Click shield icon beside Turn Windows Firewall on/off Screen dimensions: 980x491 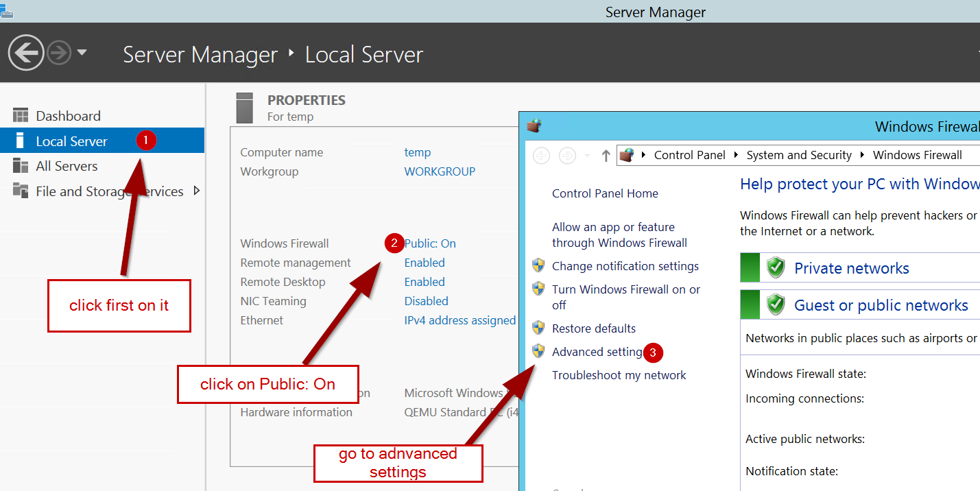(538, 289)
